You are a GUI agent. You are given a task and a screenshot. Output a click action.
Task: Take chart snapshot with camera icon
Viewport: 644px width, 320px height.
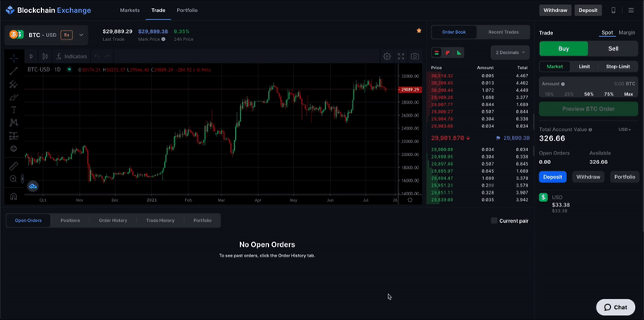coord(415,56)
